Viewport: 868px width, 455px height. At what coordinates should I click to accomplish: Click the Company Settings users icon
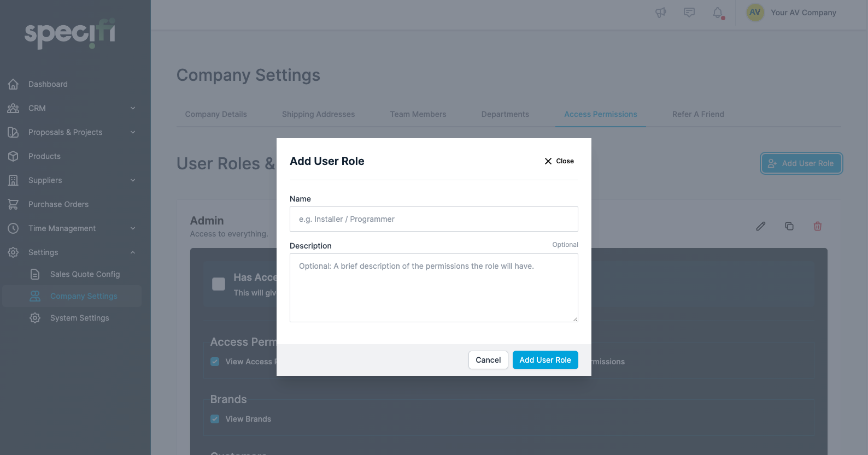click(x=35, y=296)
